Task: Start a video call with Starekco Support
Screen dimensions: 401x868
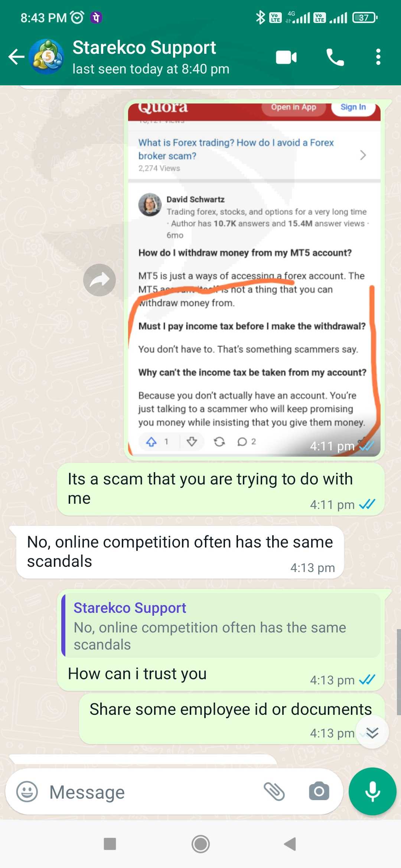Action: coord(286,57)
